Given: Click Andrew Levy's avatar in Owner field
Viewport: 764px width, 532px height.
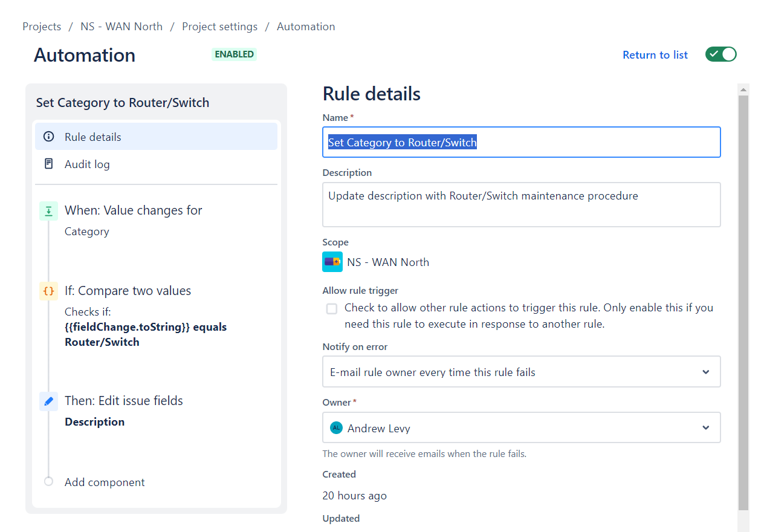Looking at the screenshot, I should pyautogui.click(x=335, y=427).
